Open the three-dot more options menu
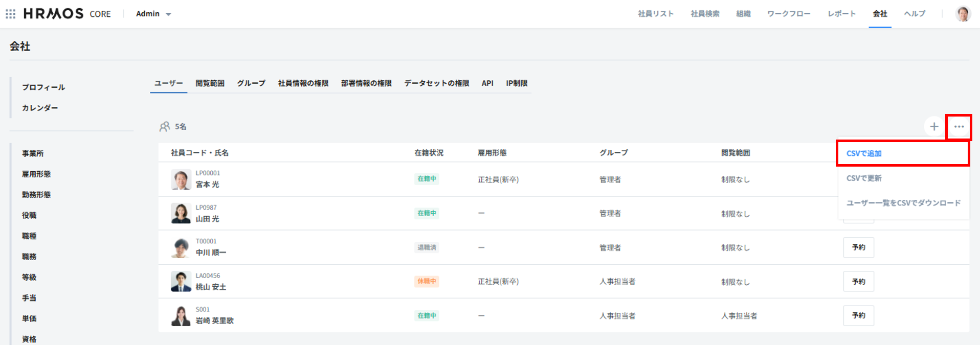The height and width of the screenshot is (345, 980). click(x=959, y=126)
